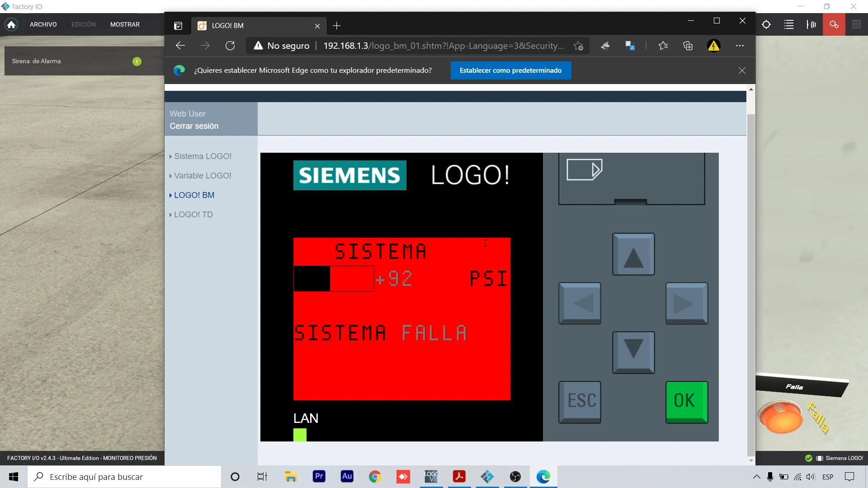Open the MOSTRAR menu
This screenshot has height=488, width=868.
pyautogui.click(x=125, y=24)
